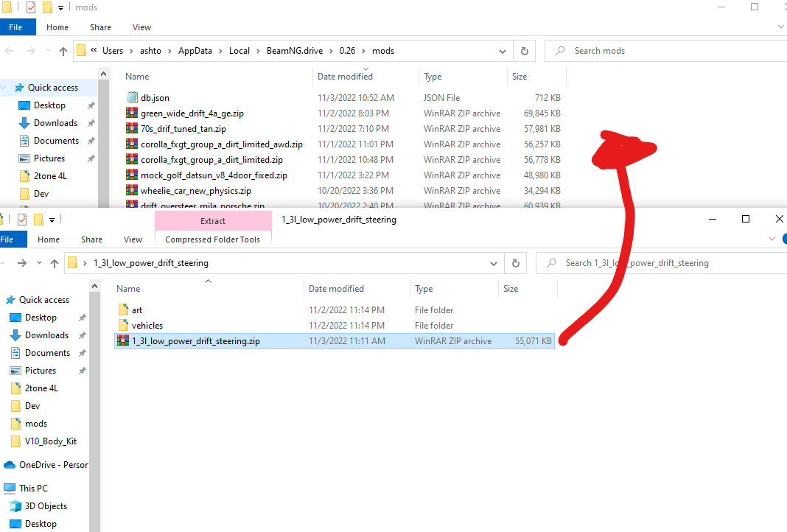This screenshot has width=787, height=532.
Task: Open address history dropdown in lower window
Action: (494, 264)
